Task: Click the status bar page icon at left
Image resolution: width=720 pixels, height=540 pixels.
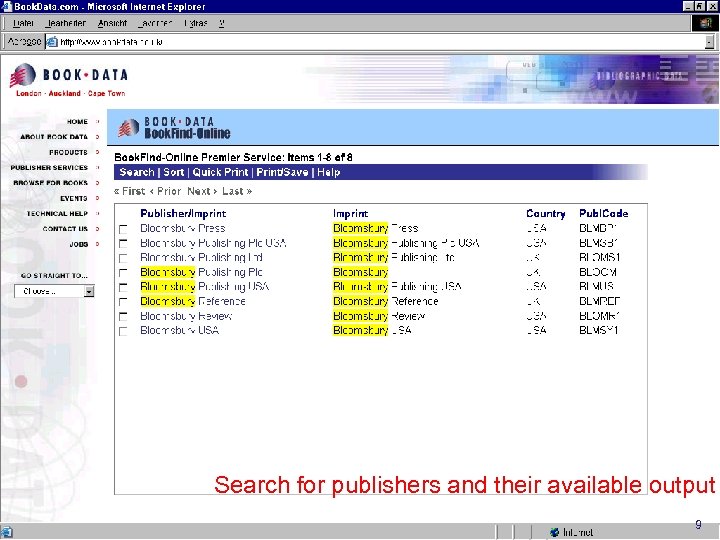Action: (x=7, y=532)
